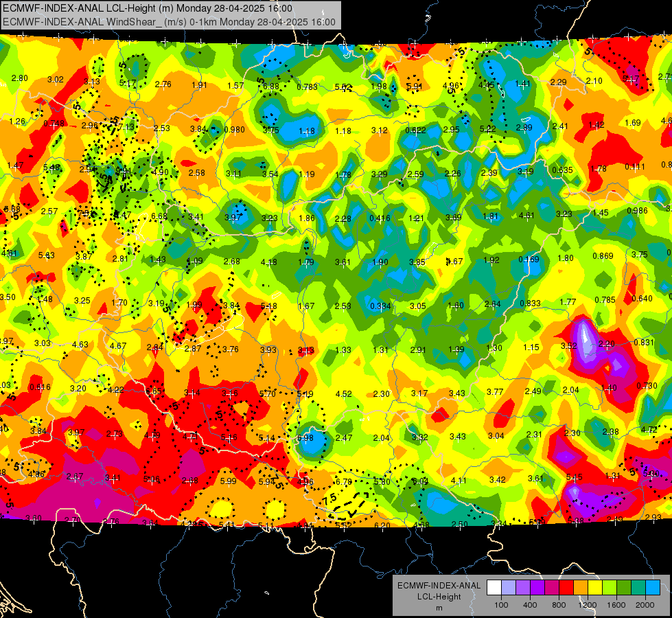
Task: Click the wind shear value 2.64
Action: point(492,304)
